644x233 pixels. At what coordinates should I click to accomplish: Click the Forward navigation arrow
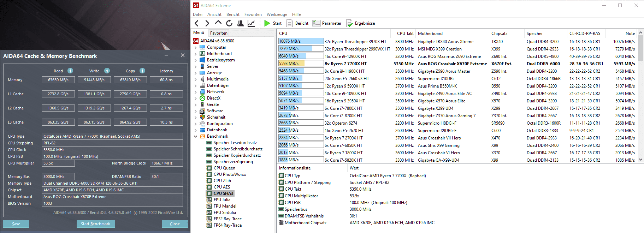(207, 23)
